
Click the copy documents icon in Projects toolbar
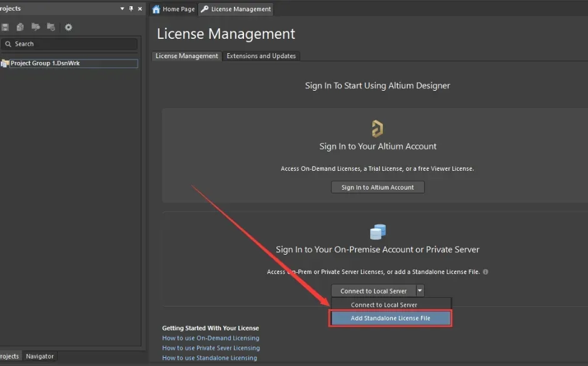coord(20,27)
